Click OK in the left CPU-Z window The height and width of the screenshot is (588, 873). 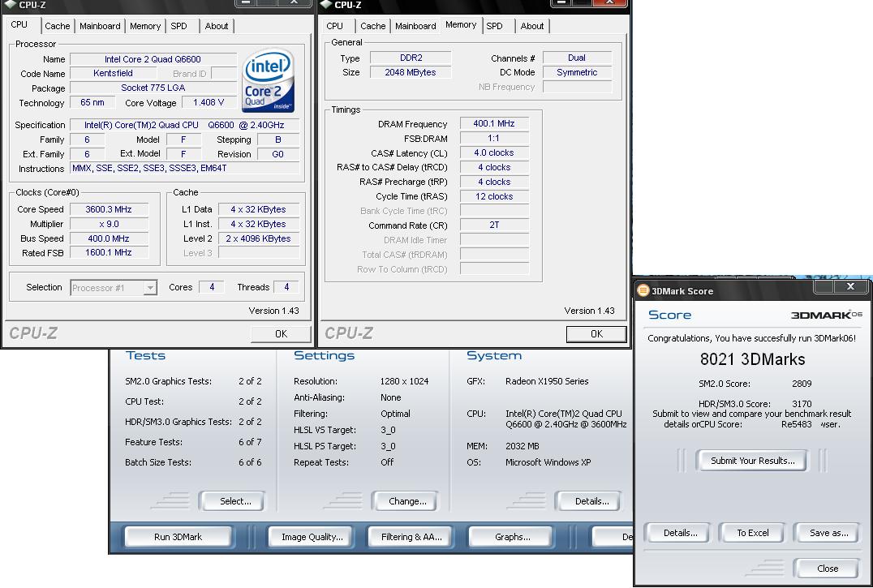pos(282,334)
